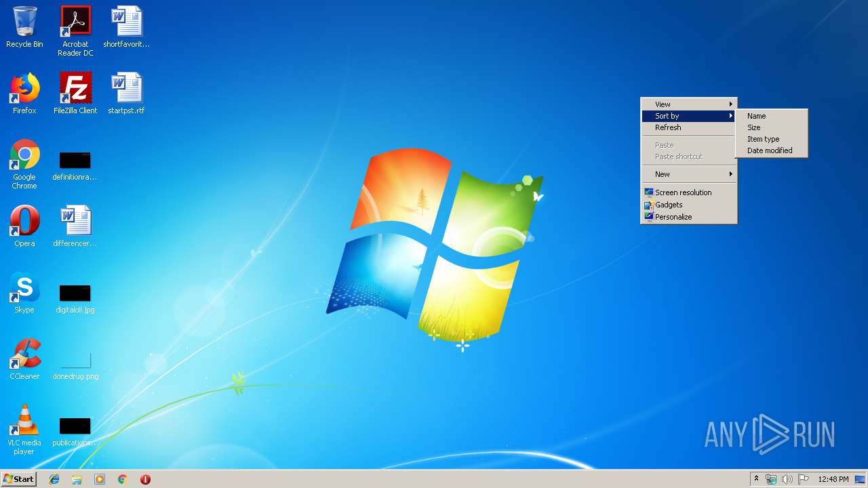Click the taskbar clock showing 12:48 PM
The image size is (868, 488).
833,479
